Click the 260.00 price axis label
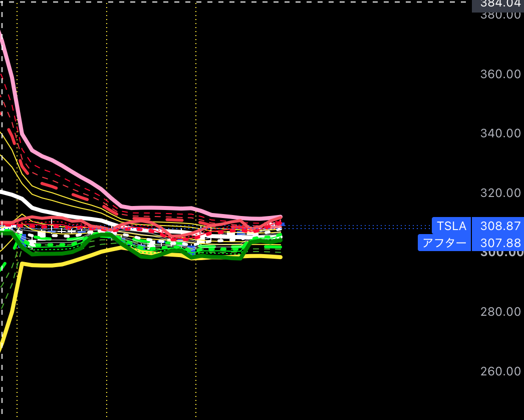524x420 pixels. 500,371
